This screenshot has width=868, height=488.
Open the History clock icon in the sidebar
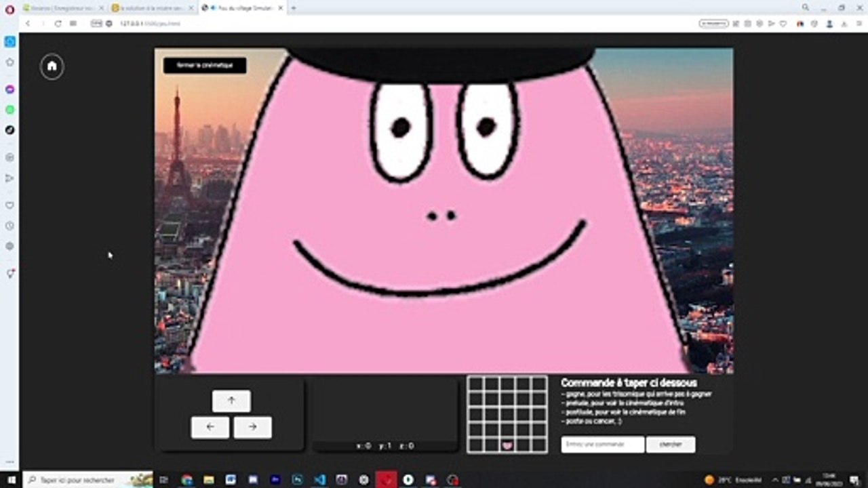pyautogui.click(x=9, y=226)
